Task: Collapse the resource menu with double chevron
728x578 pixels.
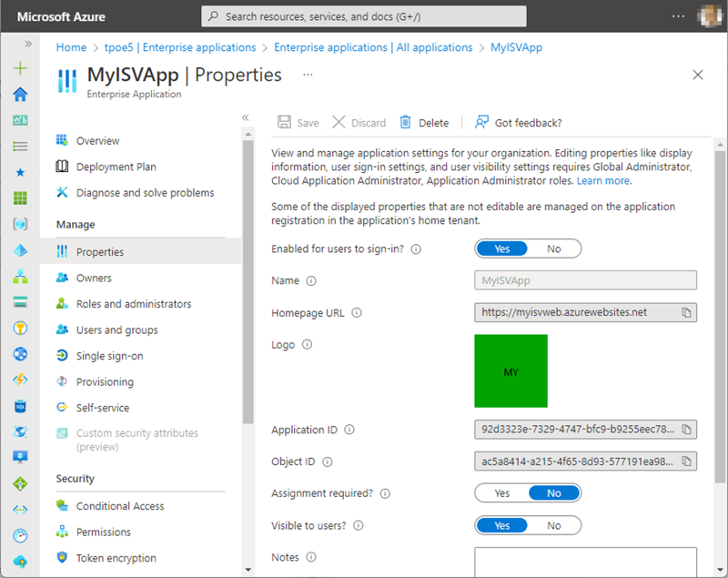Action: point(245,118)
